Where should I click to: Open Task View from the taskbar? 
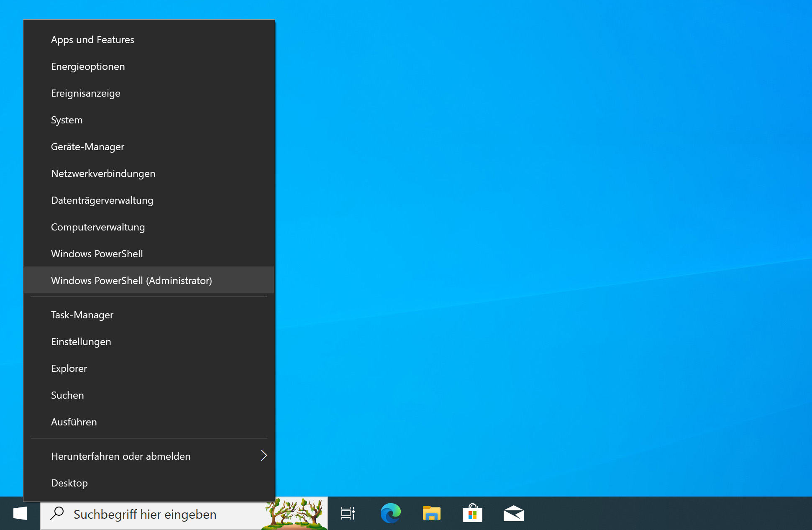[x=348, y=513]
